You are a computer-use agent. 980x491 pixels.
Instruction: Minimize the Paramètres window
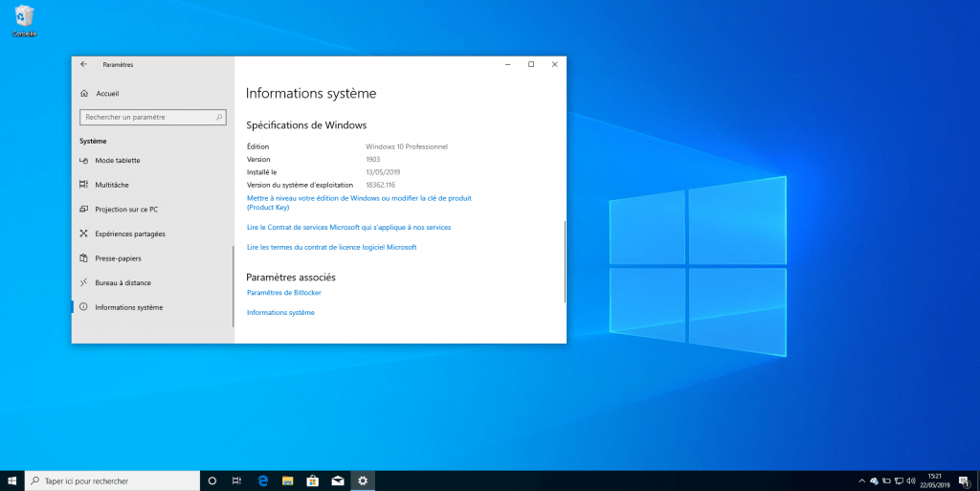(508, 64)
